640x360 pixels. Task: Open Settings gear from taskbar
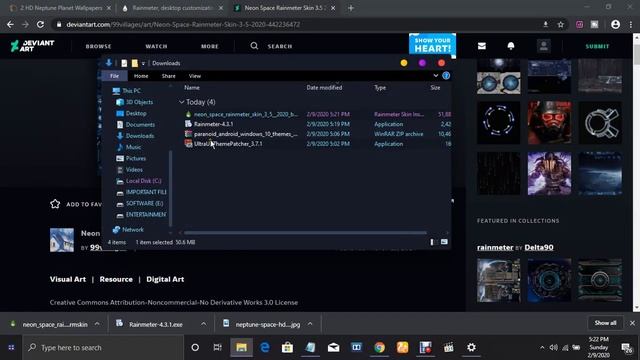[x=471, y=347]
